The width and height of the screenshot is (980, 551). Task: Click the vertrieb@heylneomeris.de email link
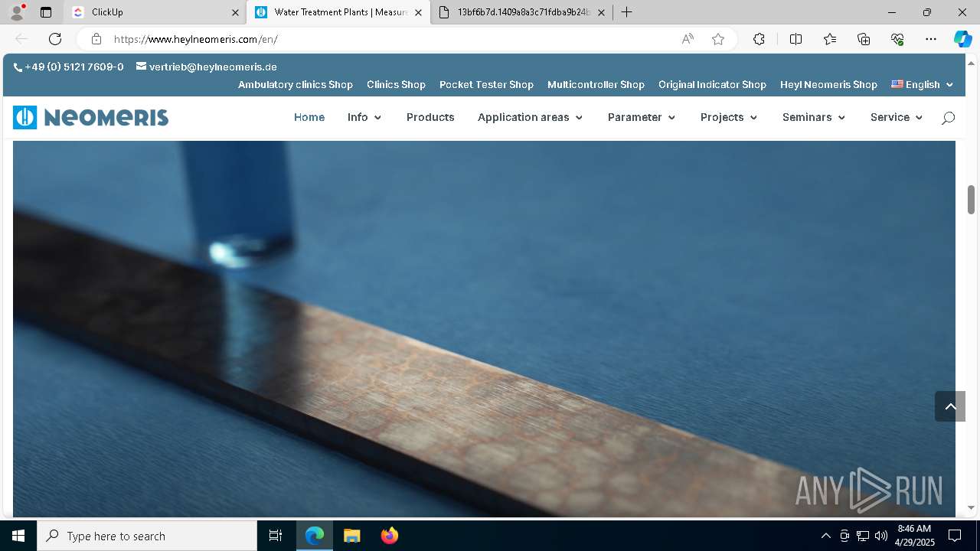(213, 67)
